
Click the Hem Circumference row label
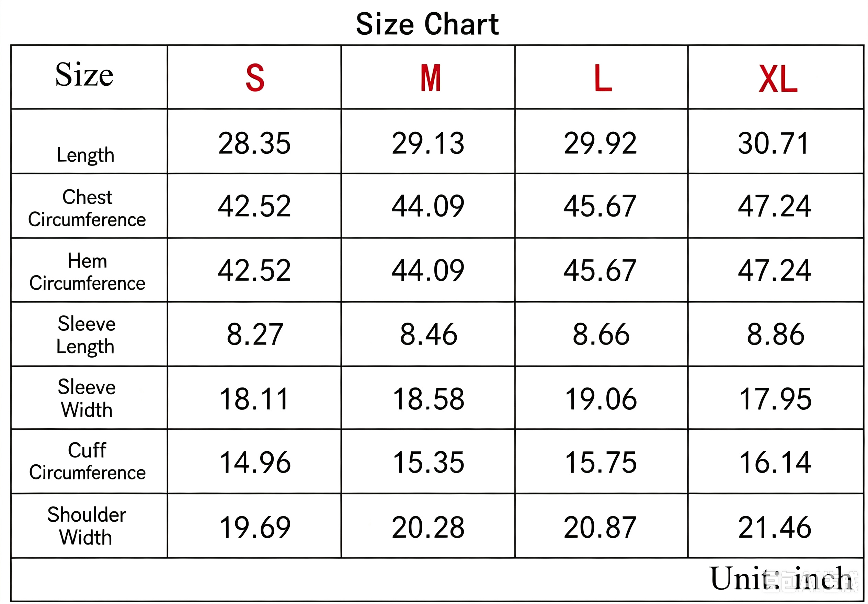tap(87, 272)
